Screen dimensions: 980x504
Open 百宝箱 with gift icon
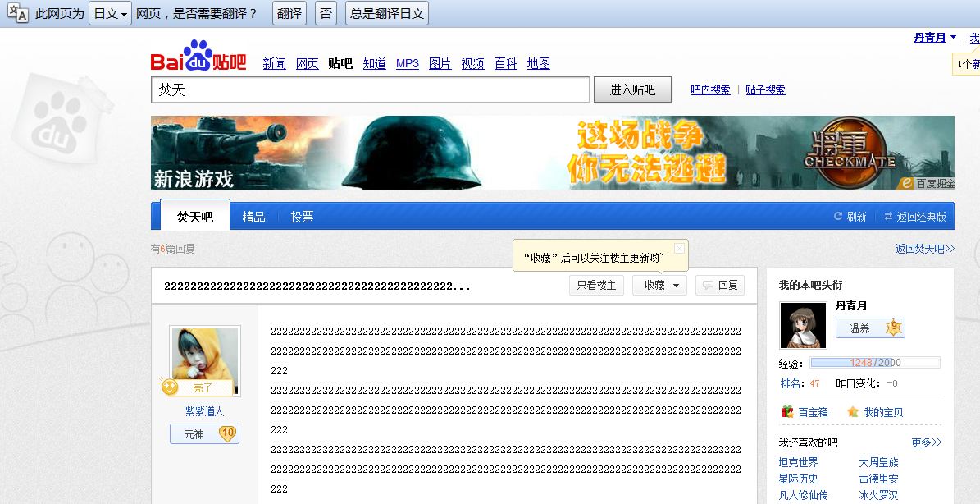805,412
